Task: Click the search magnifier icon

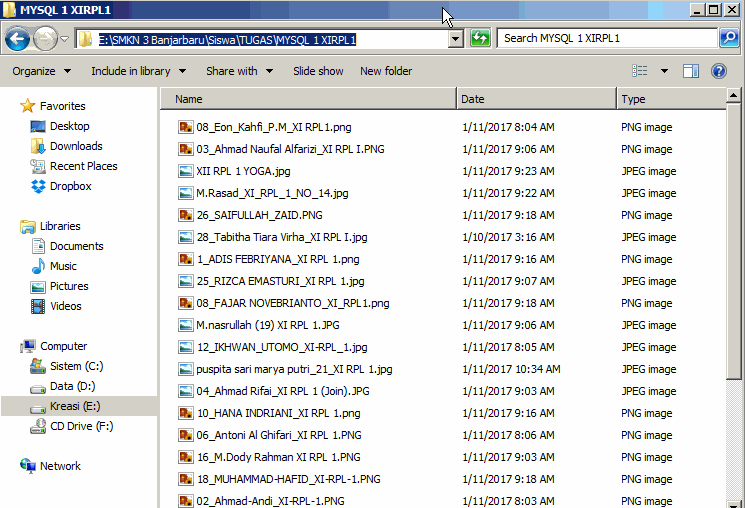Action: [x=729, y=38]
